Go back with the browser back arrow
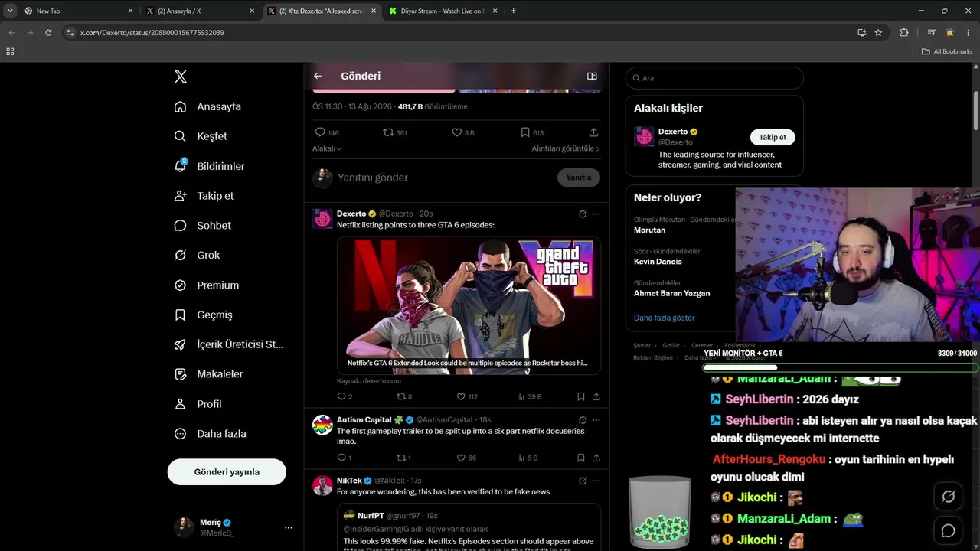This screenshot has height=551, width=980. coord(11,33)
